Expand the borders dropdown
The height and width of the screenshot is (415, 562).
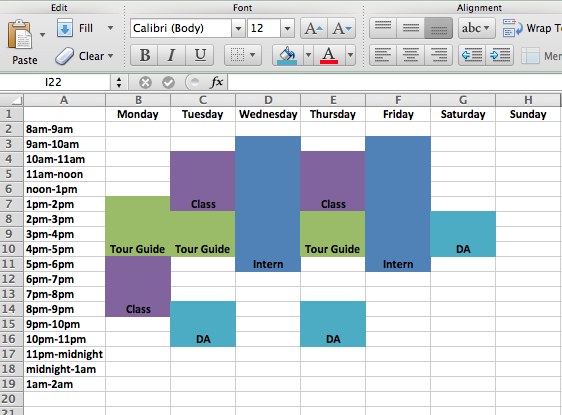252,55
